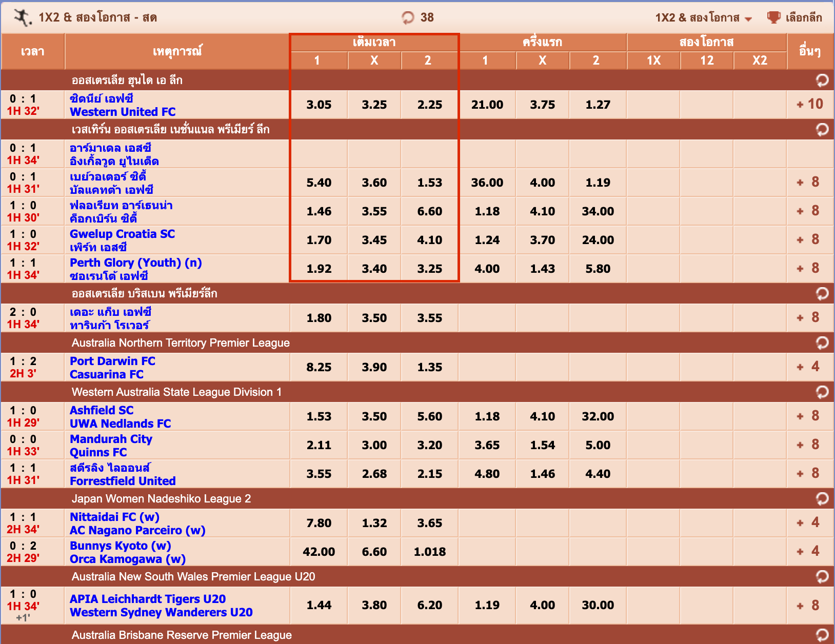
Task: Expand +10 more markets for Western United FC
Action: [809, 104]
